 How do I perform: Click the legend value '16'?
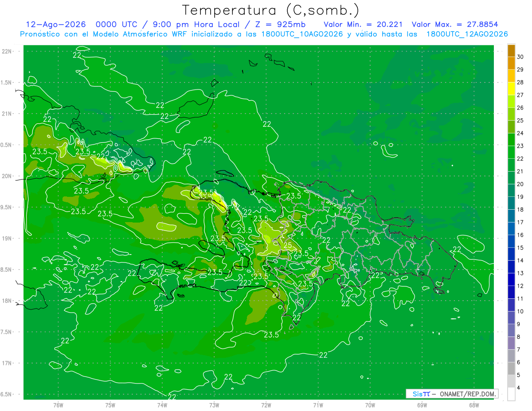click(x=521, y=235)
